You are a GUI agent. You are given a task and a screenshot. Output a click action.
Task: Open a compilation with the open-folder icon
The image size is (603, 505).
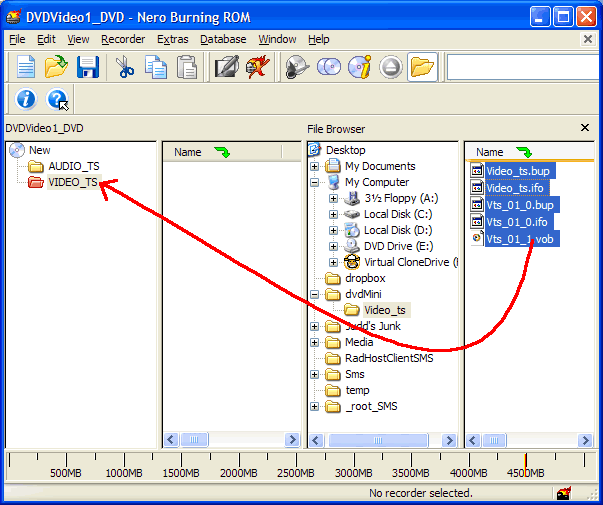click(56, 67)
